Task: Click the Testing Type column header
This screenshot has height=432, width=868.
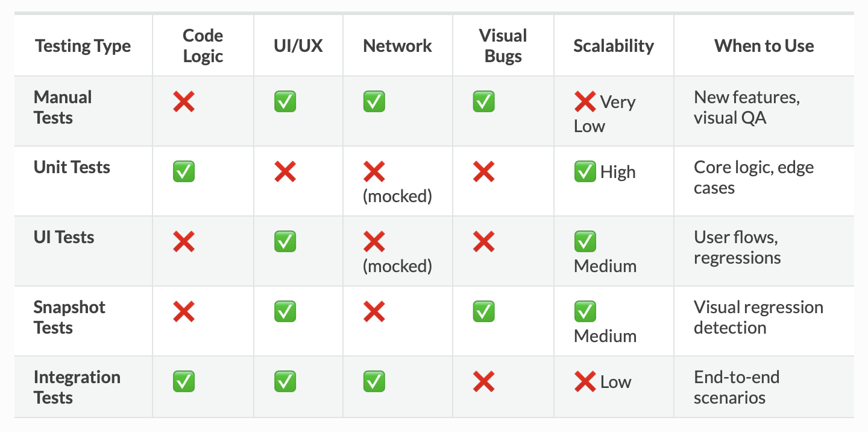Action: (x=83, y=46)
